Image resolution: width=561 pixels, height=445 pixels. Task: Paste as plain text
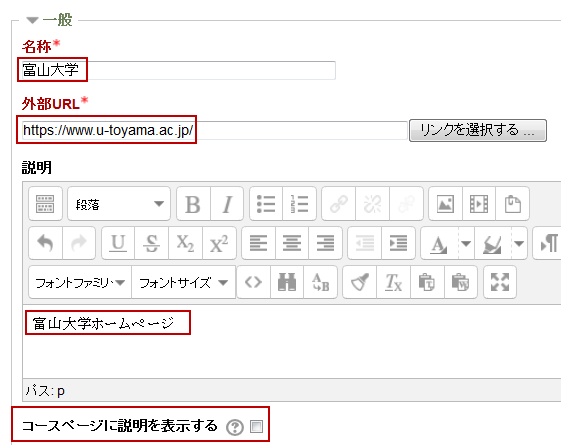coord(427,282)
